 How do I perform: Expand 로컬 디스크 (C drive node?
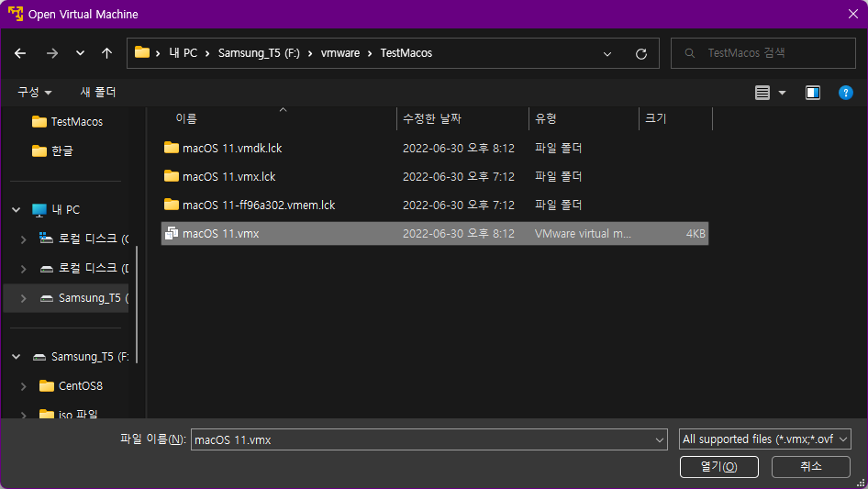[23, 239]
